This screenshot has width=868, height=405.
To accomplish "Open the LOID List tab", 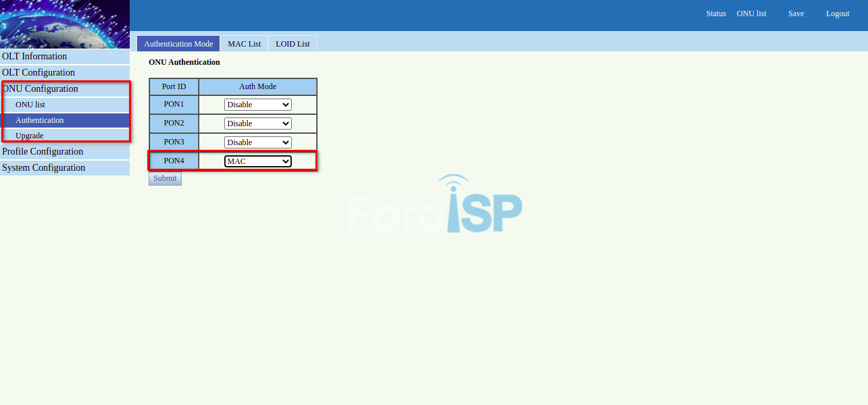I will [292, 44].
